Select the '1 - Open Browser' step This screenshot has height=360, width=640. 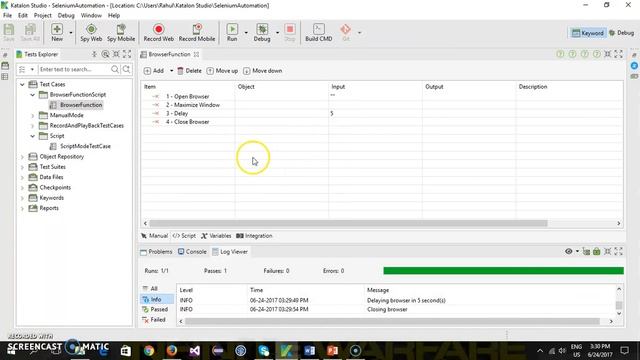pyautogui.click(x=187, y=97)
